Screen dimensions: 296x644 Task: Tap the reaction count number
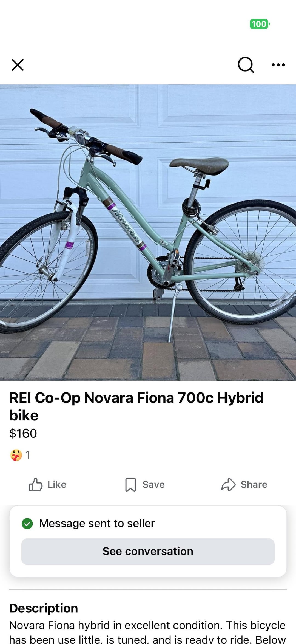point(27,455)
